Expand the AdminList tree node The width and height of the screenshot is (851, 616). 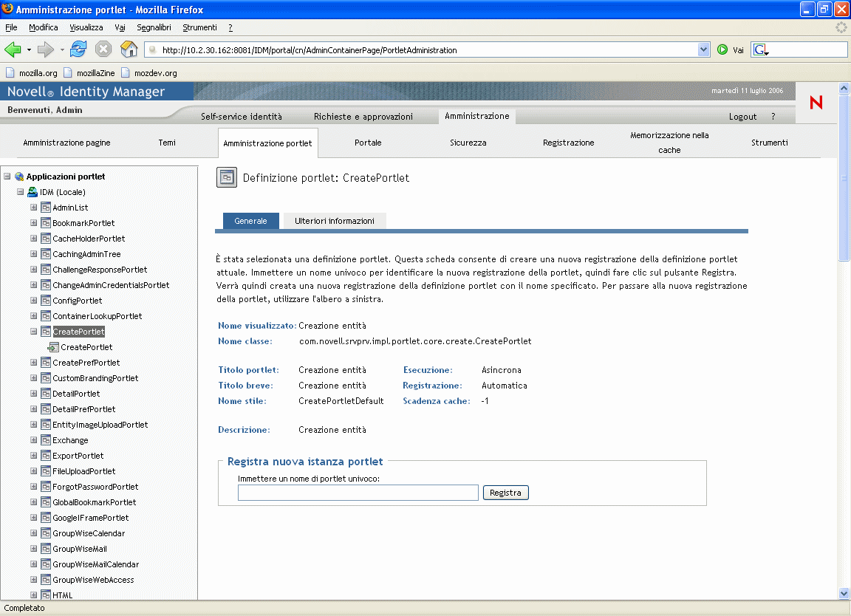pyautogui.click(x=34, y=208)
